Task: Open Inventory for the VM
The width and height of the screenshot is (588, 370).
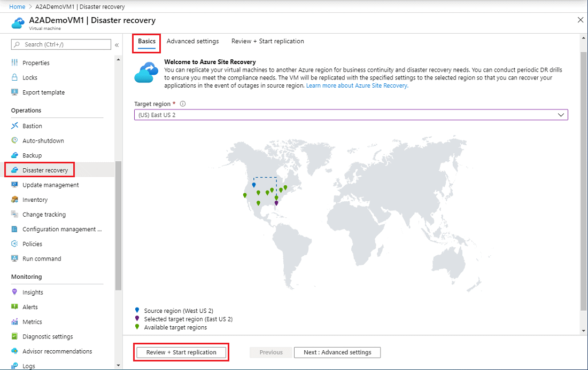Action: 36,199
